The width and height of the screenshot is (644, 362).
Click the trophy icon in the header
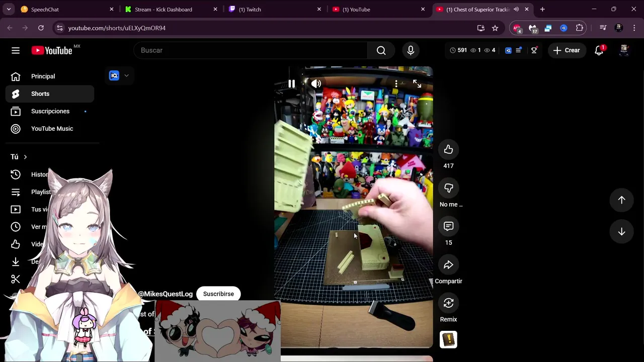(534, 50)
